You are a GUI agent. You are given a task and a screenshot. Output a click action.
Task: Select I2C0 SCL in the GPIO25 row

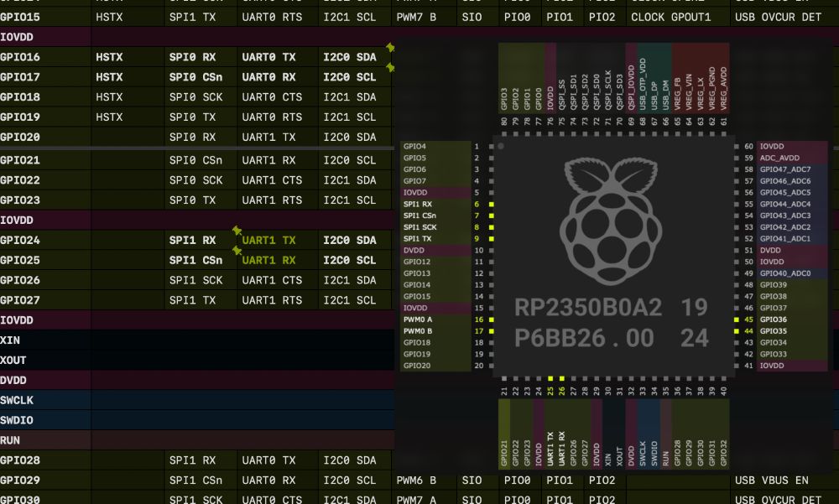point(349,260)
